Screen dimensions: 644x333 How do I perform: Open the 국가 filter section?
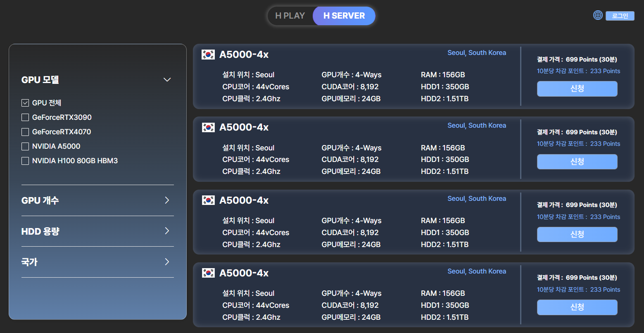(167, 262)
